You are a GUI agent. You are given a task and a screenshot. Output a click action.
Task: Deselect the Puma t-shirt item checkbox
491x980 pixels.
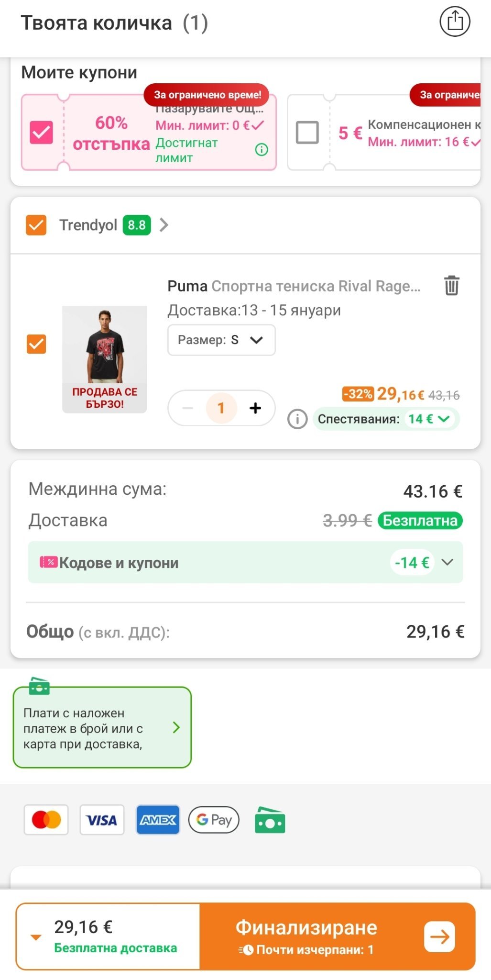coord(36,344)
